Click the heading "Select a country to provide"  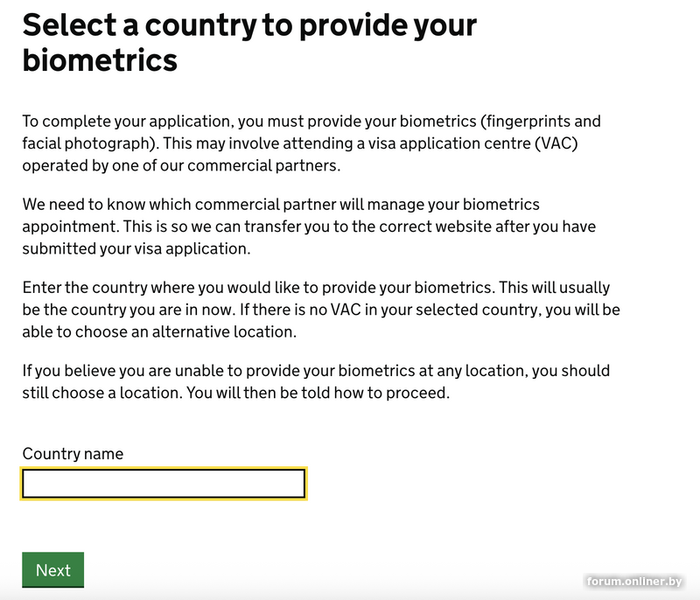pos(249,25)
